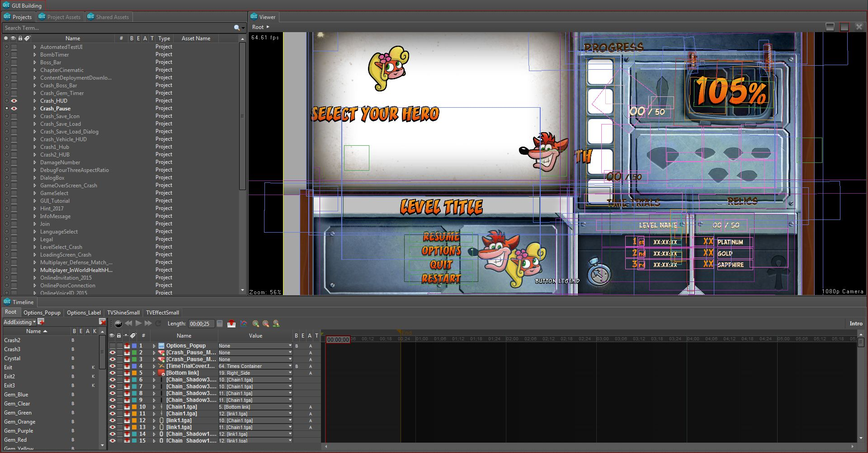Toggle visibility of Options_Popup layer row 1
Screen dimensions: 868x453
pyautogui.click(x=112, y=346)
